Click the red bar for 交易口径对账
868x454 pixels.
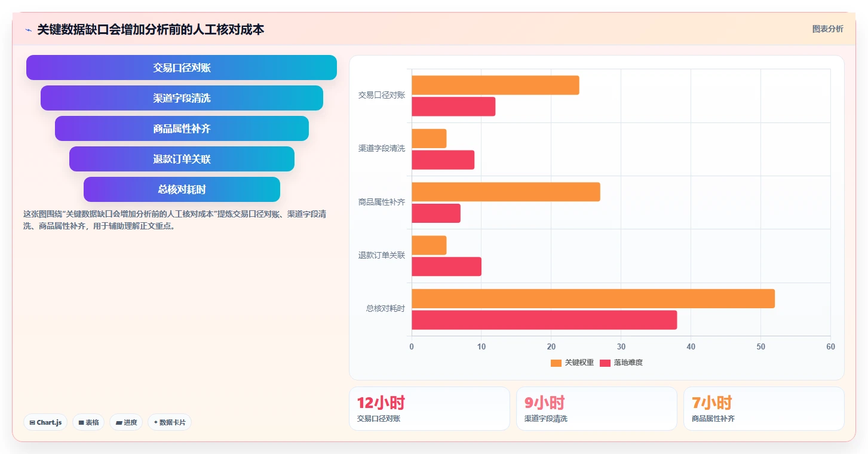coord(453,106)
